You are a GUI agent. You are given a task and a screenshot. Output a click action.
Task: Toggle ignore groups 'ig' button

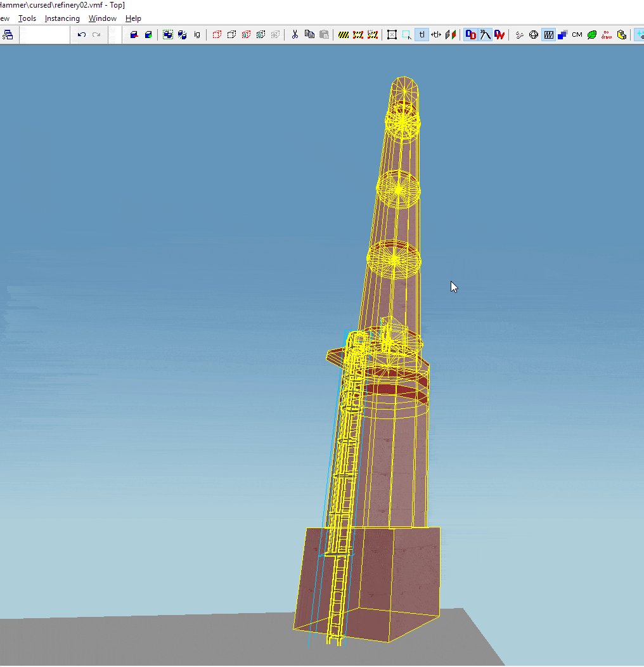(x=197, y=34)
